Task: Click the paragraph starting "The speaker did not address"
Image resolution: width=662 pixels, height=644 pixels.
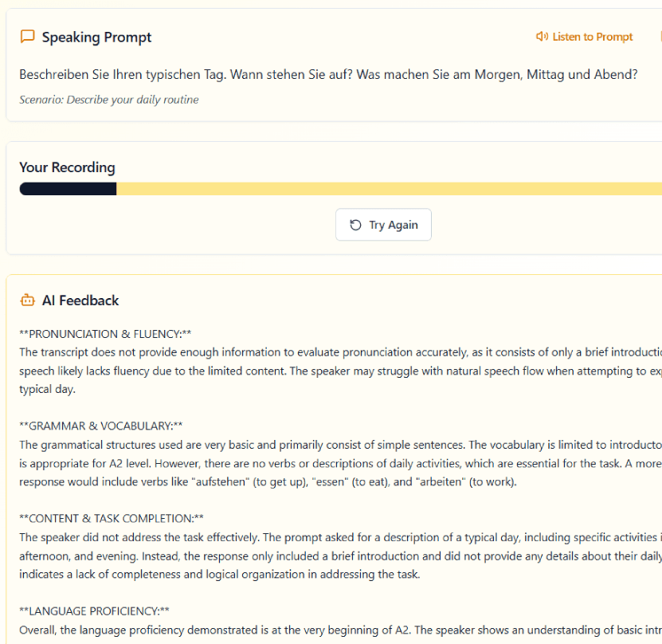Action: coord(319,556)
